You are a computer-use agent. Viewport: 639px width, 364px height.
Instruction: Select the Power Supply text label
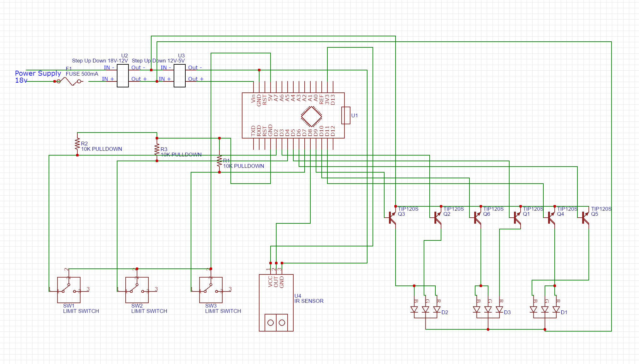[38, 73]
